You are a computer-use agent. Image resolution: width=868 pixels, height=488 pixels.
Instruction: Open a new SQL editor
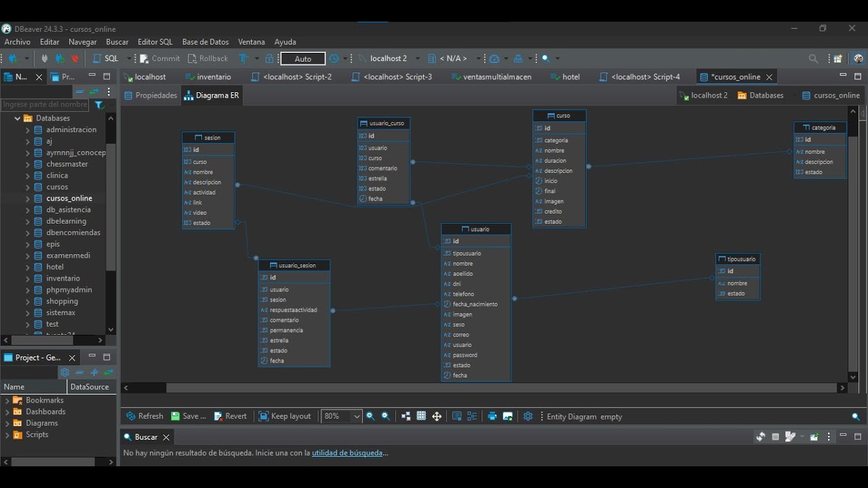(x=105, y=58)
